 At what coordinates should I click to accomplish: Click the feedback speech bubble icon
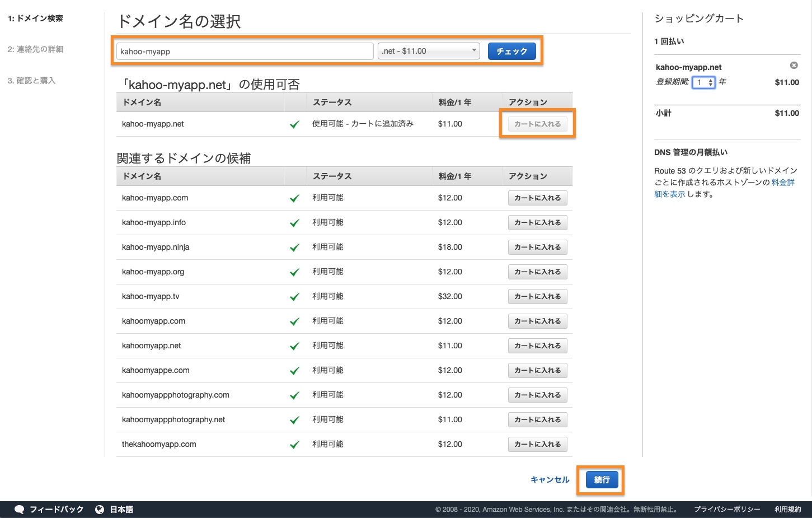pyautogui.click(x=19, y=510)
